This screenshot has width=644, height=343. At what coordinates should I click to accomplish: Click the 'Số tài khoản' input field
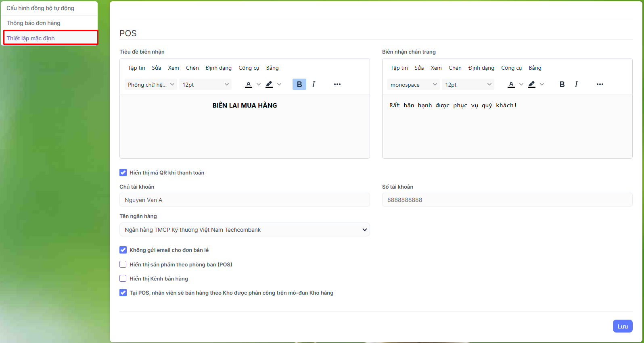(x=507, y=200)
